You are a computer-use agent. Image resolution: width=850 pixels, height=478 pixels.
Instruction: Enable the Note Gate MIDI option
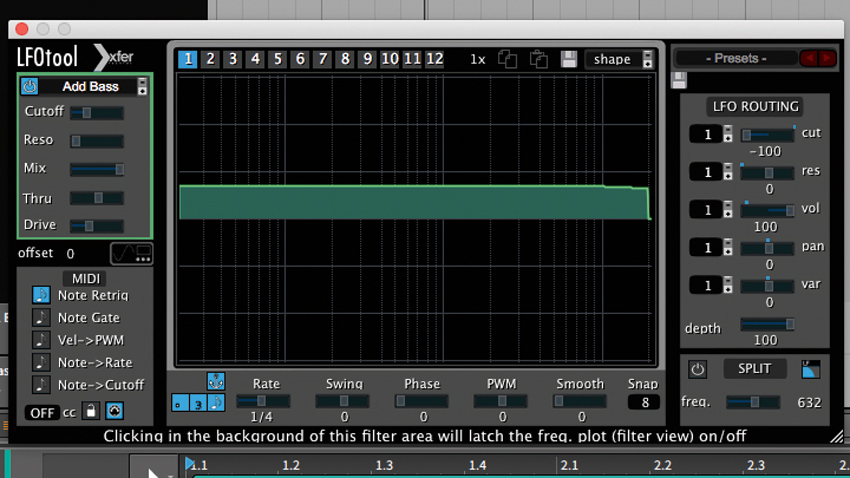point(41,318)
